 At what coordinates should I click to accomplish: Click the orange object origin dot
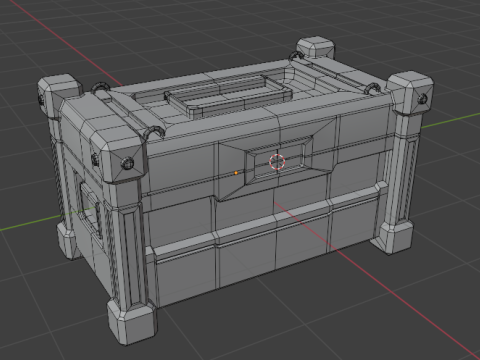(236, 173)
